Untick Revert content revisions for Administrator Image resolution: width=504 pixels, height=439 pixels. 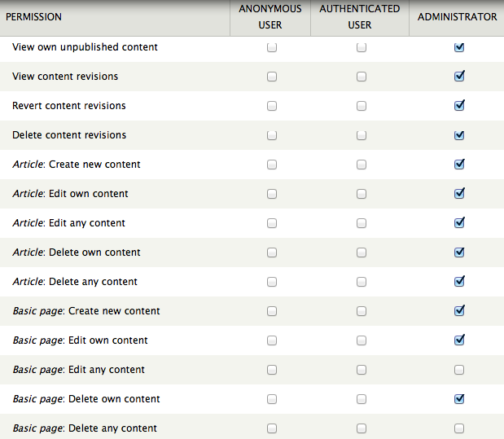(x=459, y=106)
